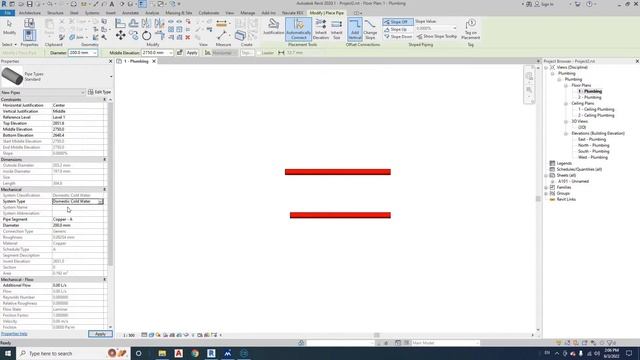Select the Revit Links browser item
Viewport: 640px width, 360px height.
coord(566,199)
